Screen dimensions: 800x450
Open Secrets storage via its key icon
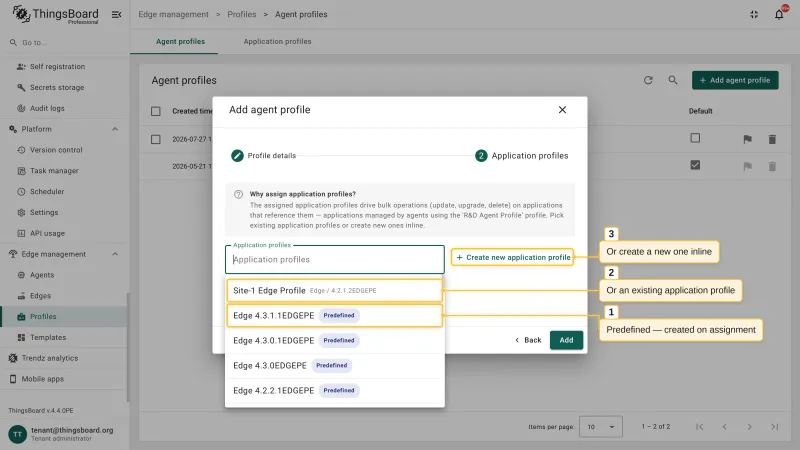pyautogui.click(x=21, y=87)
